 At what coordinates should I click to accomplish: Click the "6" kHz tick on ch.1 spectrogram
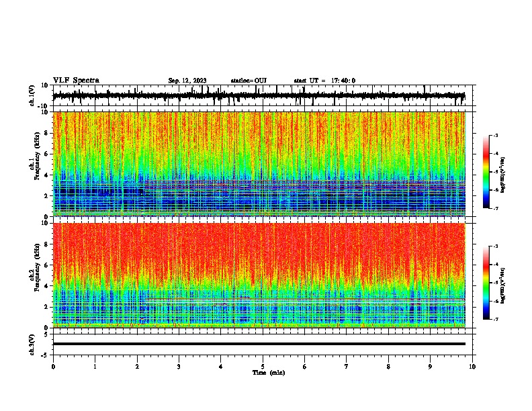(x=46, y=154)
